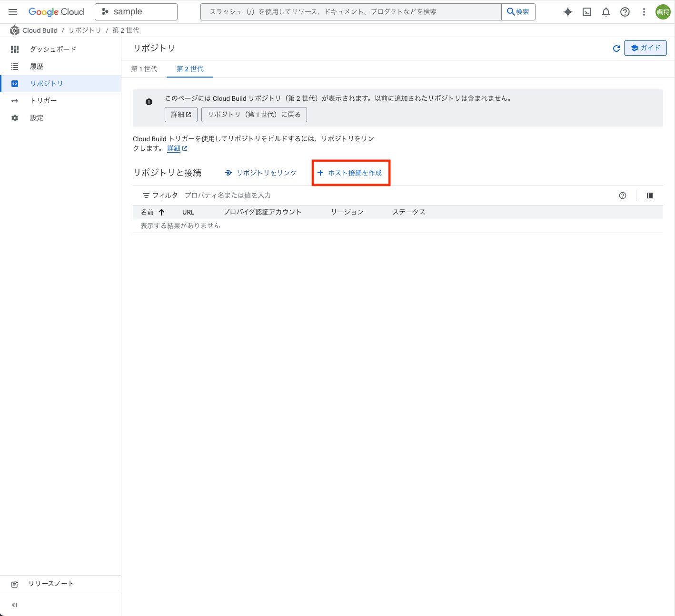The width and height of the screenshot is (675, 616).
Task: Click the プロバイダ認証アカウント column header
Action: [x=262, y=212]
